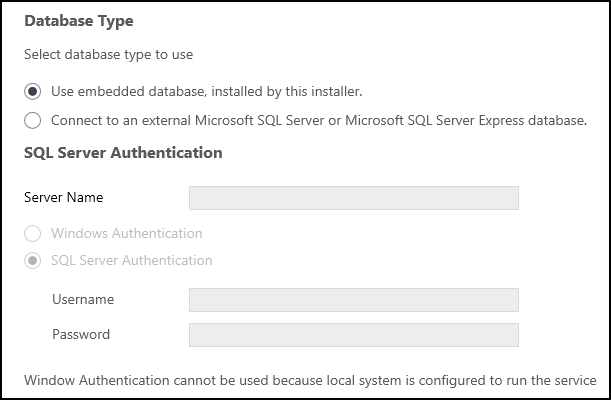
Task: Click 'SQL Server Express database' in external option
Action: coord(497,120)
